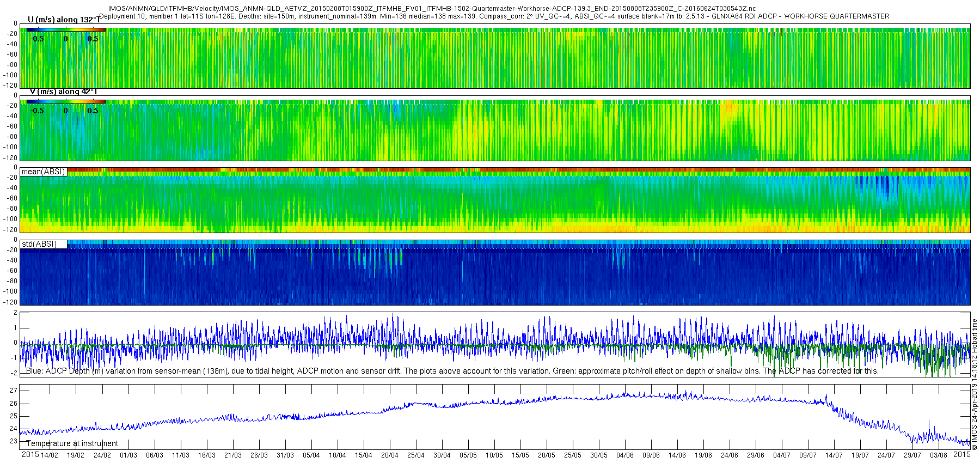This screenshot has width=980, height=463.
Task: Click the '19/07' date tick label
Action: click(x=860, y=455)
